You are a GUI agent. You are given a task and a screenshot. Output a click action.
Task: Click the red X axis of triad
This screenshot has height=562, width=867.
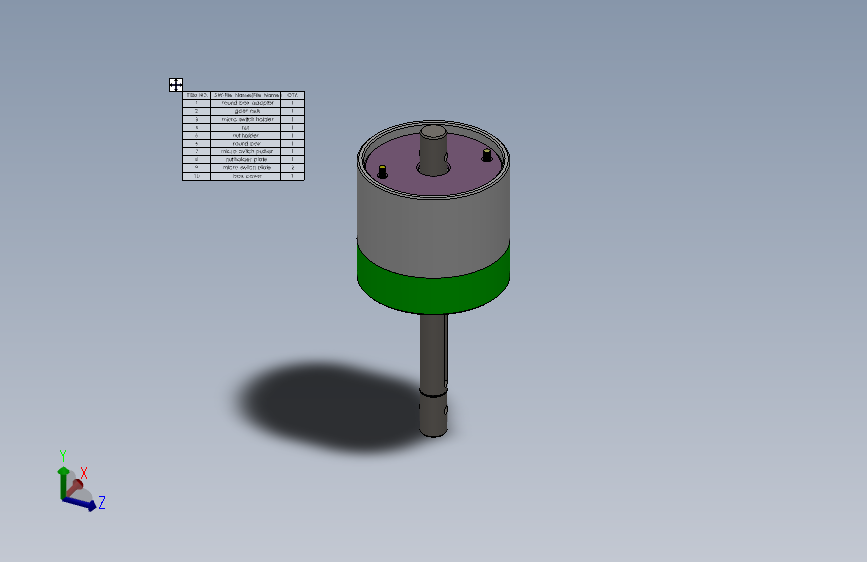(74, 487)
